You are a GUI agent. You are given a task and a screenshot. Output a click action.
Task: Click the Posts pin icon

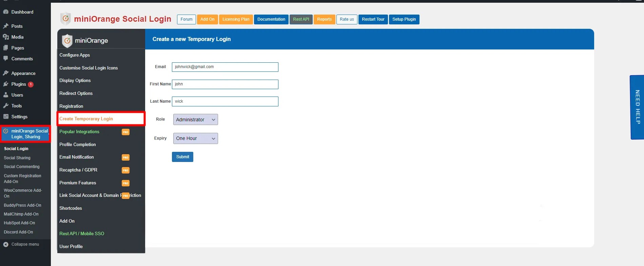[6, 26]
